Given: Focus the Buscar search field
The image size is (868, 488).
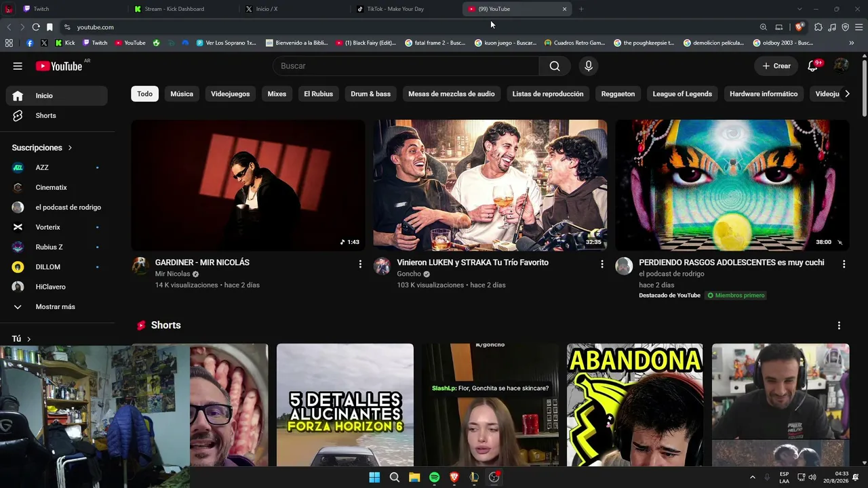Looking at the screenshot, I should pyautogui.click(x=406, y=66).
